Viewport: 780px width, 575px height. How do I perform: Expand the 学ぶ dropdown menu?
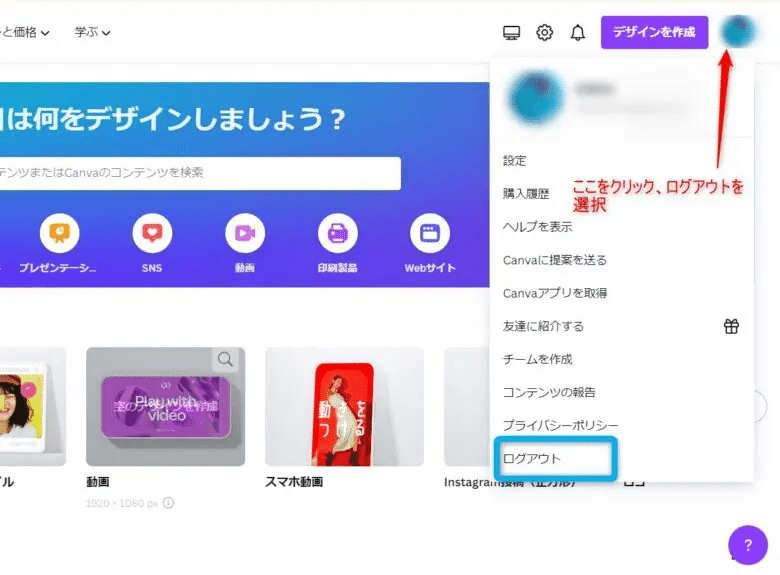tap(92, 32)
